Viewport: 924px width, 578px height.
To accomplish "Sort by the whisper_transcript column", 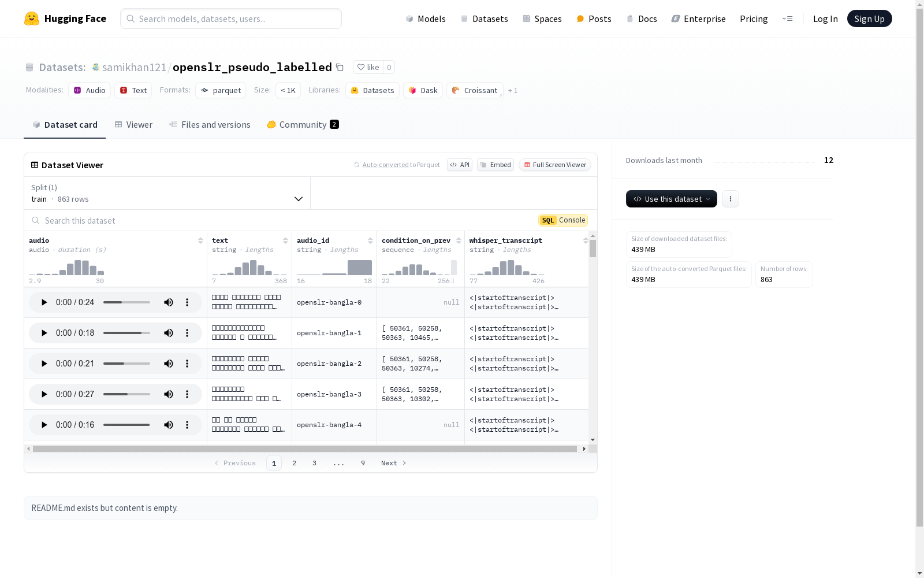I will tap(586, 240).
